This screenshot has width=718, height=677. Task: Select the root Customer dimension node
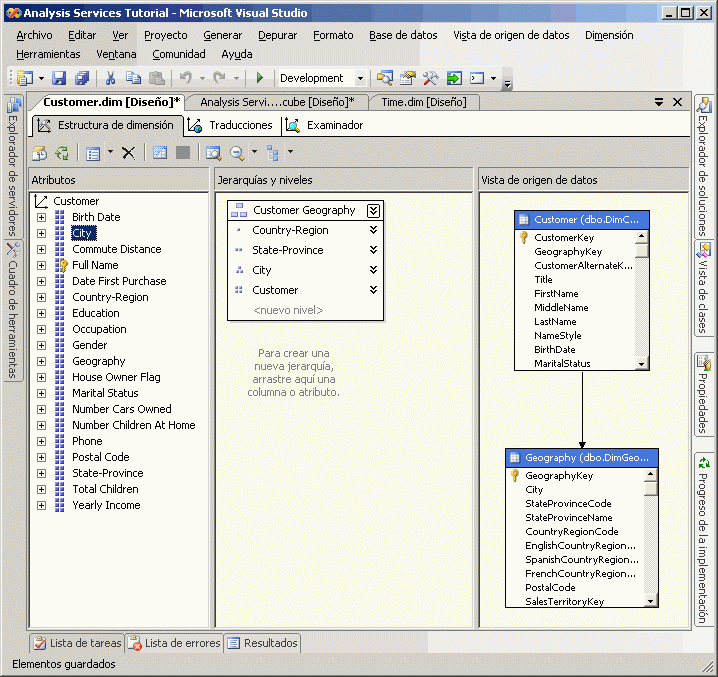(76, 201)
